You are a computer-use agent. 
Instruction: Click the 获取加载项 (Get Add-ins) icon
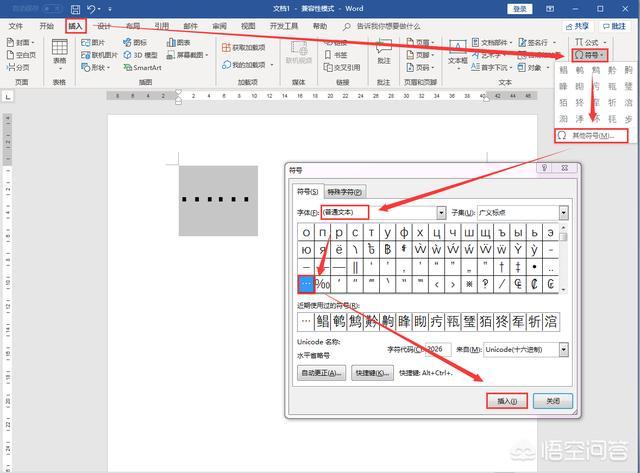click(x=243, y=47)
